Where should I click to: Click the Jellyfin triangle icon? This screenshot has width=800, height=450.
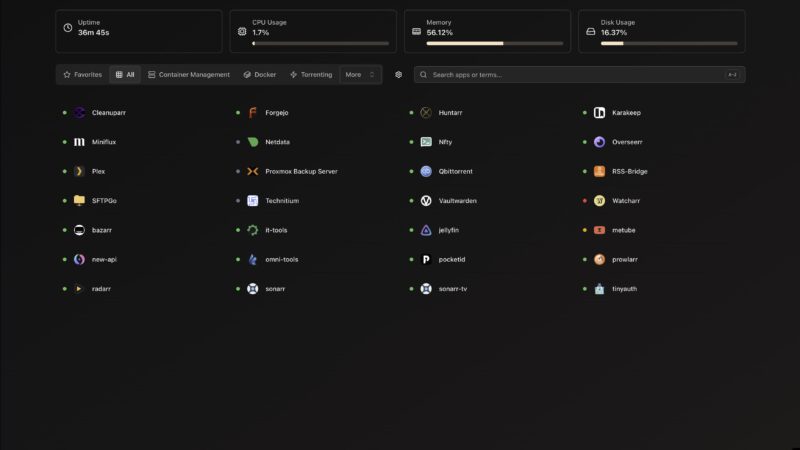[x=426, y=230]
